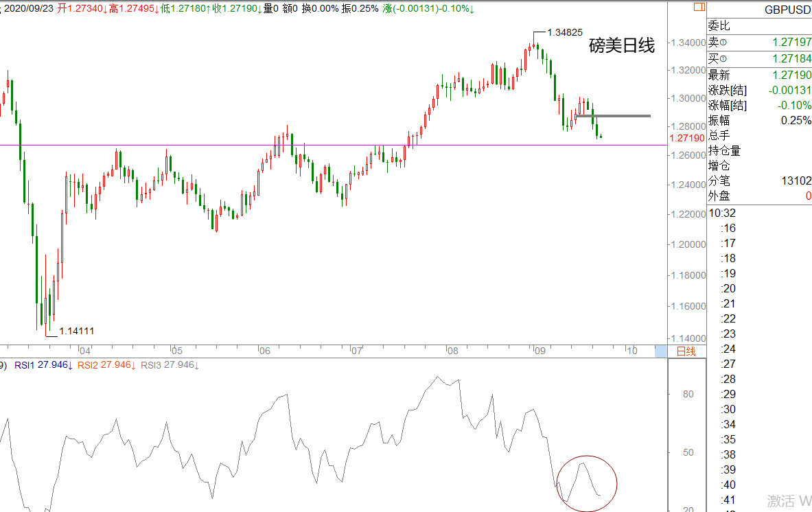Image resolution: width=812 pixels, height=512 pixels.
Task: Click the 08 month marker on date axis
Action: tap(452, 351)
